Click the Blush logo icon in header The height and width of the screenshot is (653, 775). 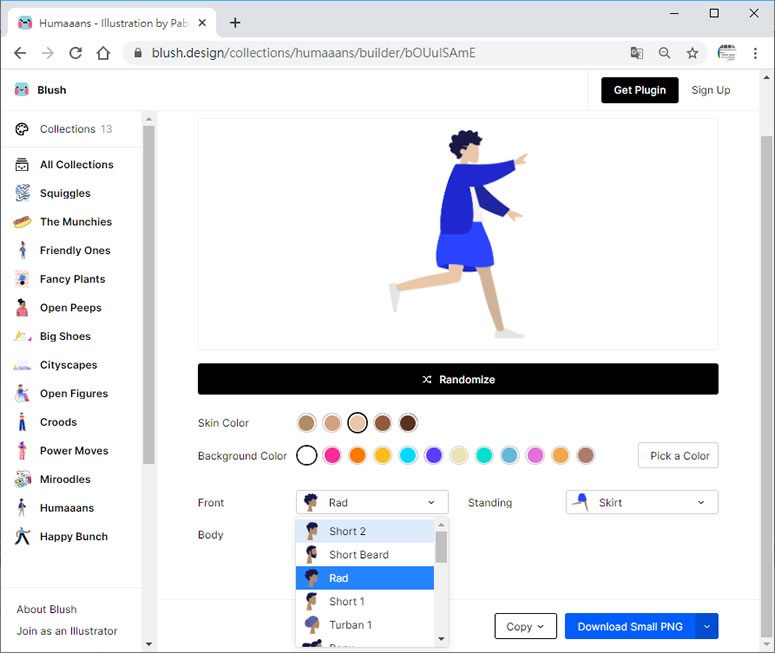[22, 89]
